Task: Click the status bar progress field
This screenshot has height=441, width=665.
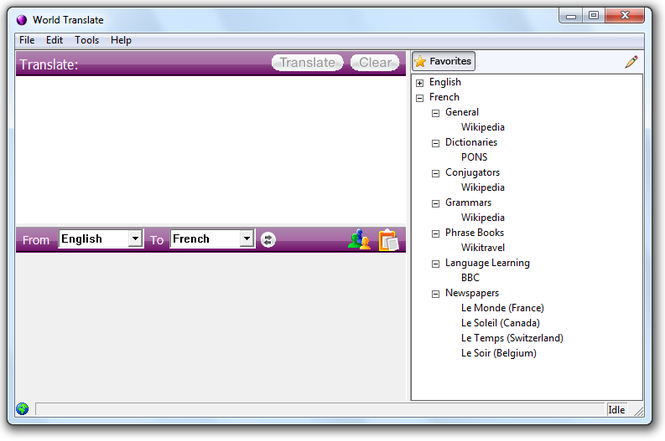Action: (x=320, y=409)
